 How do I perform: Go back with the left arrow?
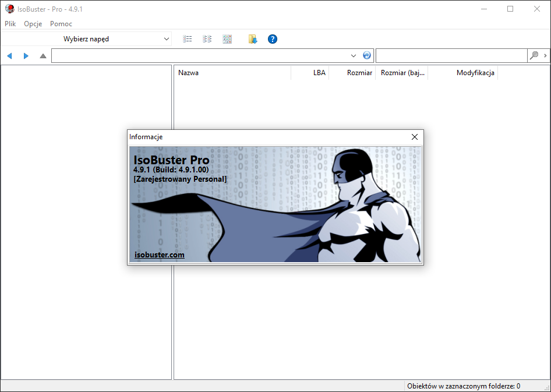tap(10, 56)
